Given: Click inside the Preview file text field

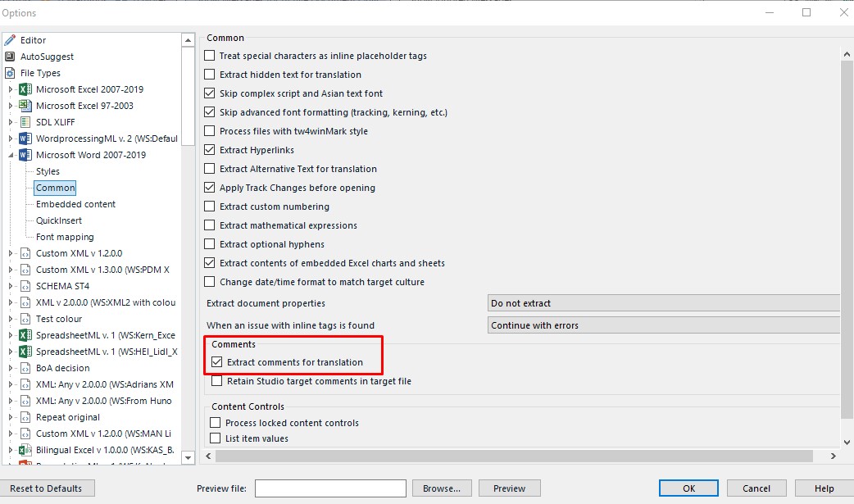Looking at the screenshot, I should coord(329,488).
